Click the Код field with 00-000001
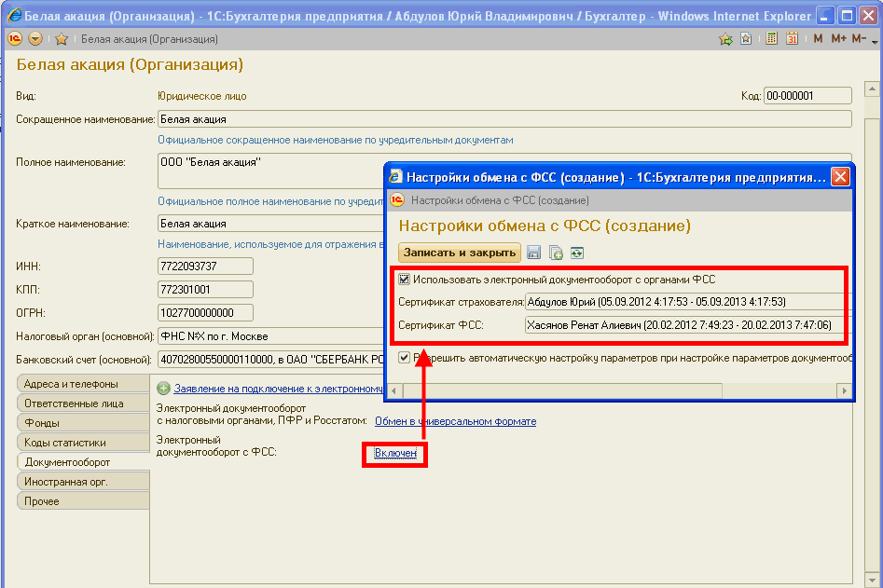 point(807,96)
